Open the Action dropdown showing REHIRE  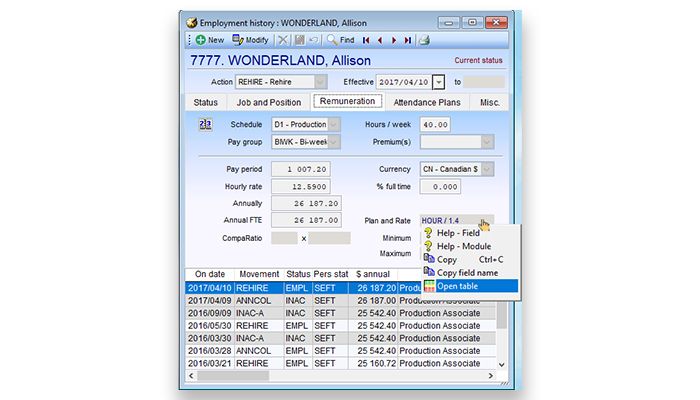(x=320, y=82)
